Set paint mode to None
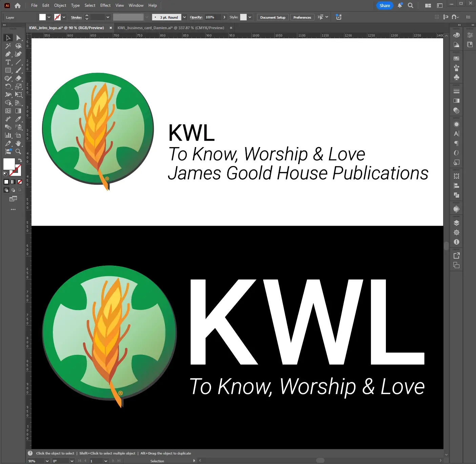This screenshot has height=464, width=476. click(x=20, y=182)
